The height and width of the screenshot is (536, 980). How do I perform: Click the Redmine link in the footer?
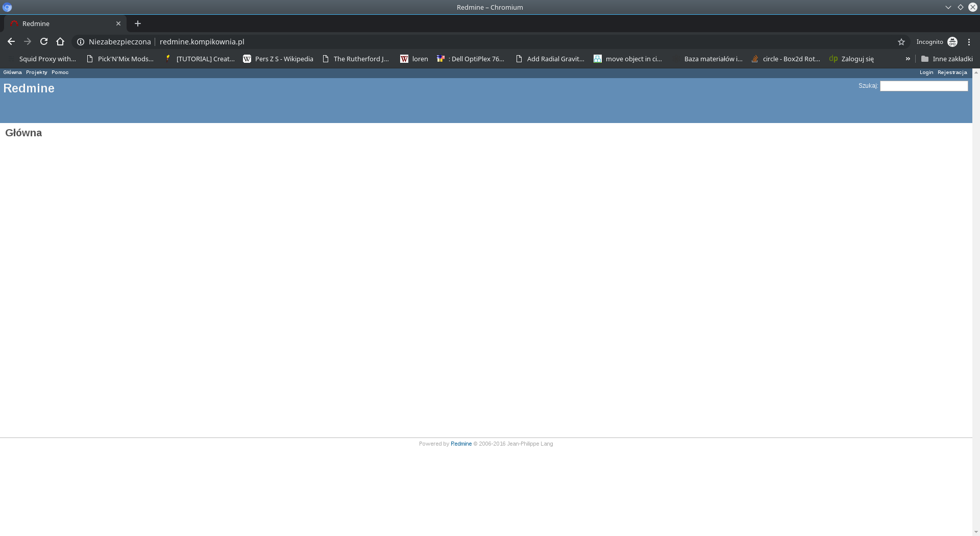point(461,444)
